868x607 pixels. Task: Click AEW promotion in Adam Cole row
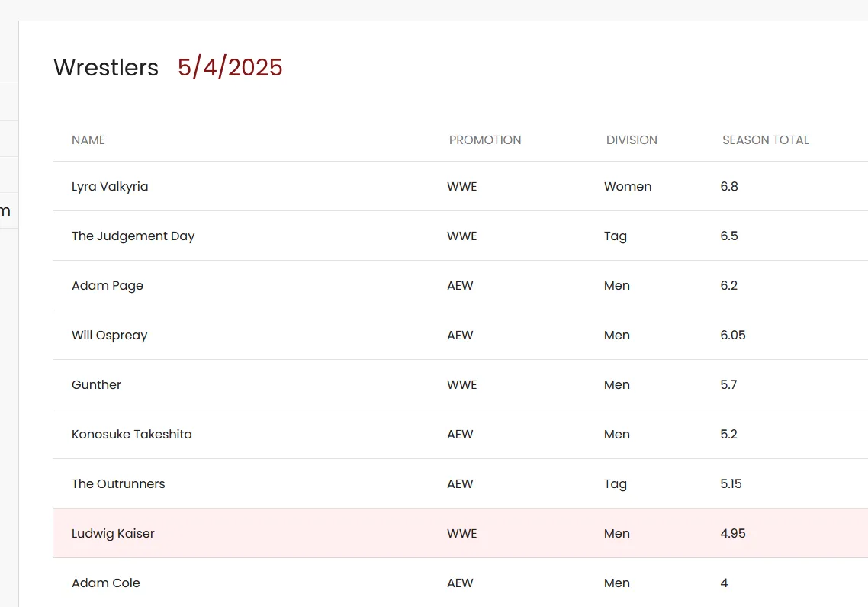pos(460,583)
